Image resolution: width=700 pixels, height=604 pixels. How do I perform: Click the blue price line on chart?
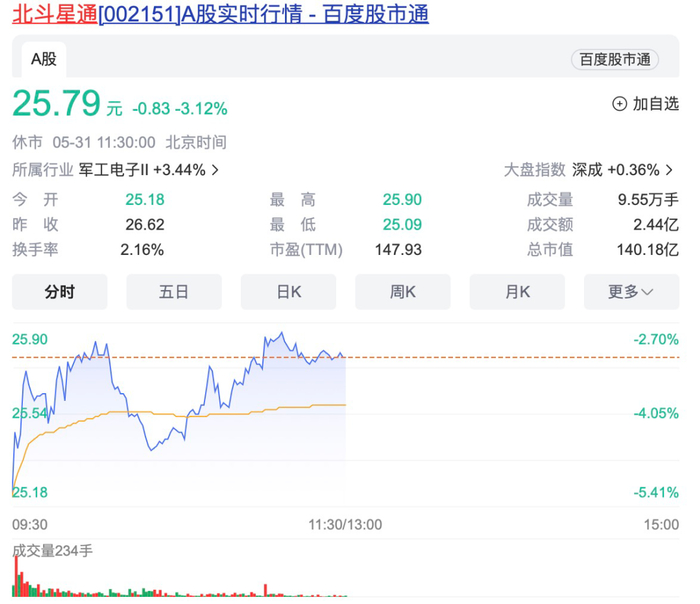(150, 440)
